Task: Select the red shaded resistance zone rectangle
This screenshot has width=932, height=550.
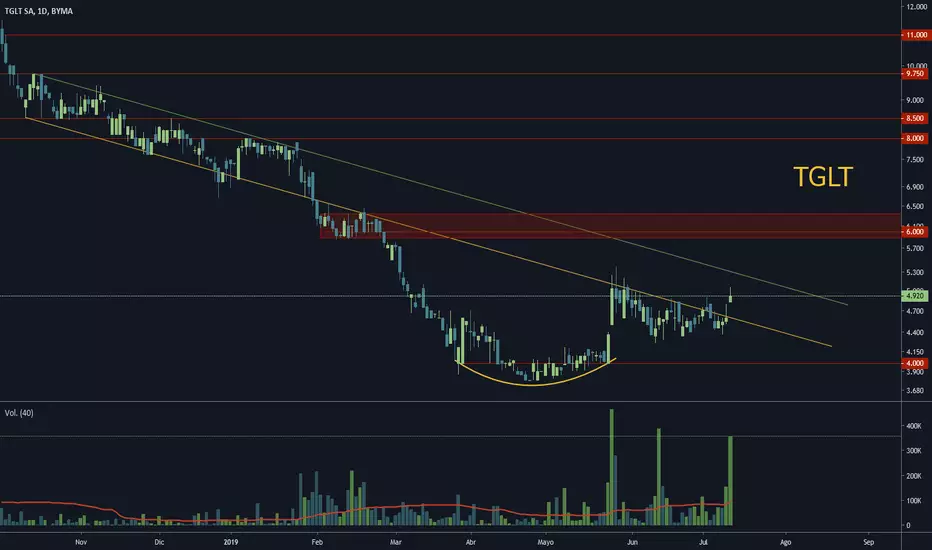Action: (x=610, y=226)
